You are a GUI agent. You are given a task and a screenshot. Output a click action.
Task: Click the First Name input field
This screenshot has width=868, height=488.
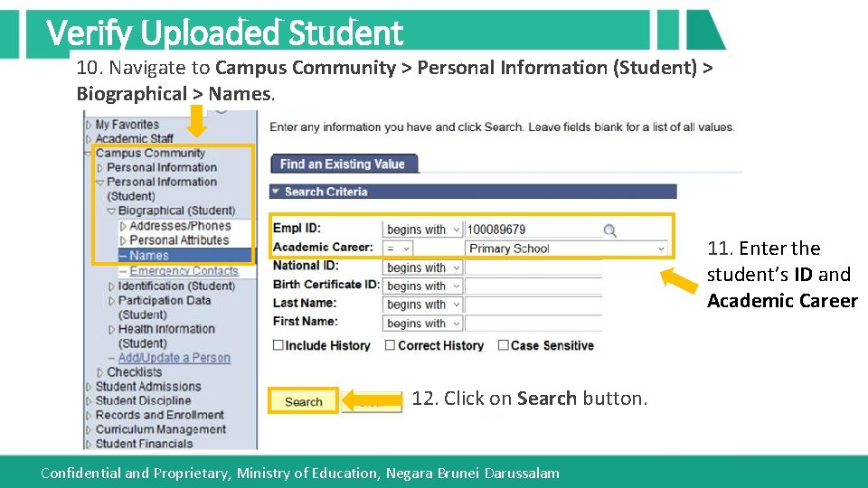coord(533,324)
